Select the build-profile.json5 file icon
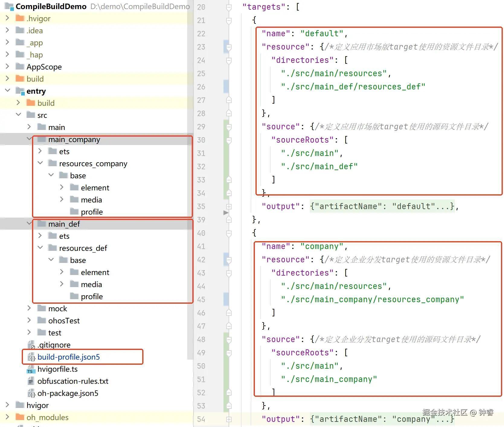The width and height of the screenshot is (504, 427). pos(31,357)
